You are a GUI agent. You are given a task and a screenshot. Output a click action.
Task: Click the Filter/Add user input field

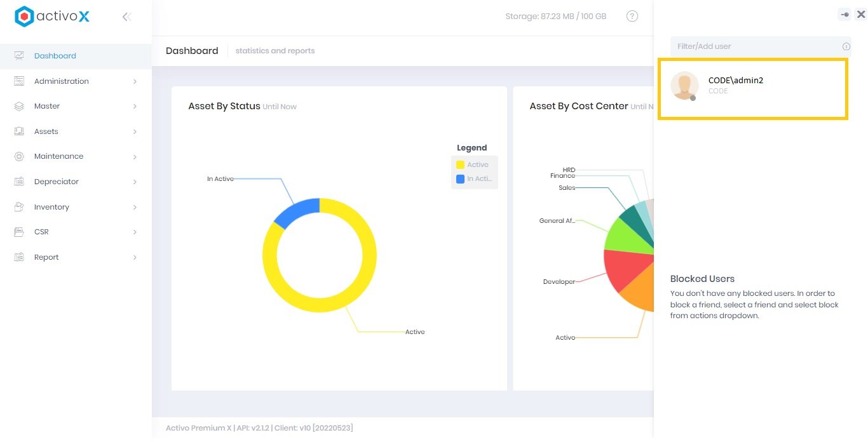point(754,46)
